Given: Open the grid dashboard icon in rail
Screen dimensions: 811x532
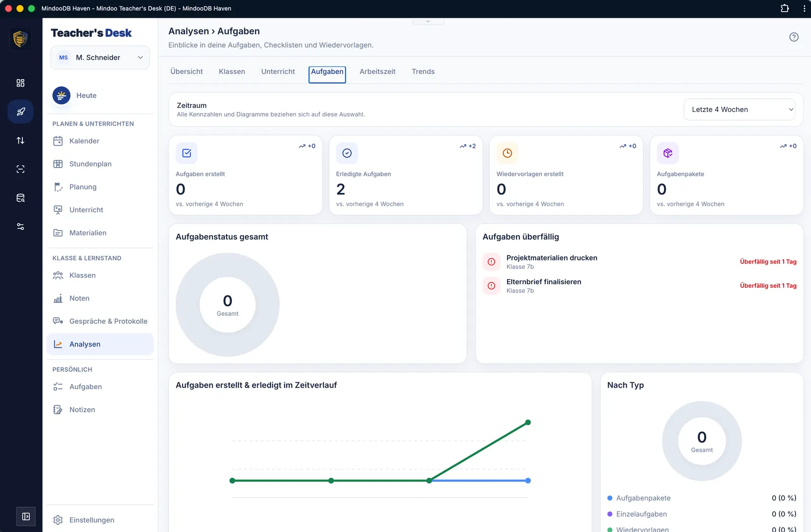Looking at the screenshot, I should (x=21, y=83).
